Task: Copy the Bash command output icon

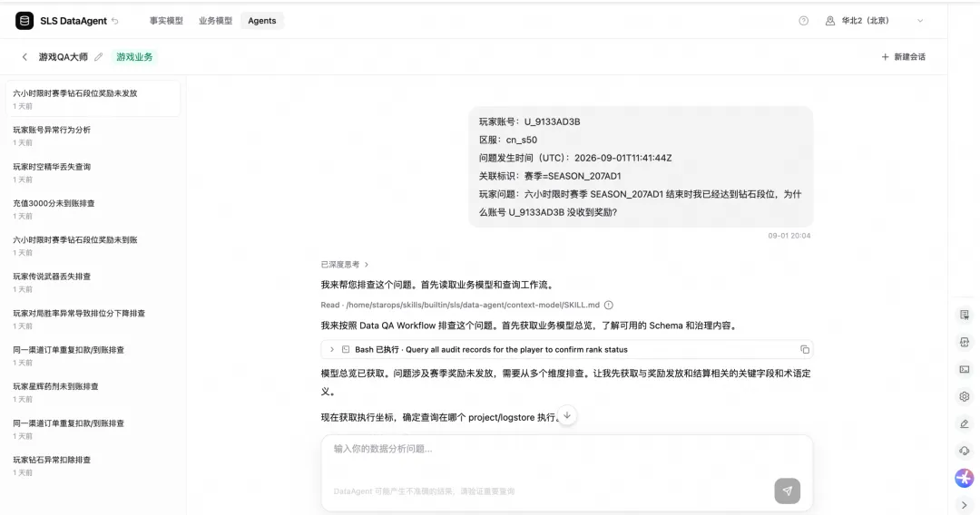Action: (x=805, y=350)
